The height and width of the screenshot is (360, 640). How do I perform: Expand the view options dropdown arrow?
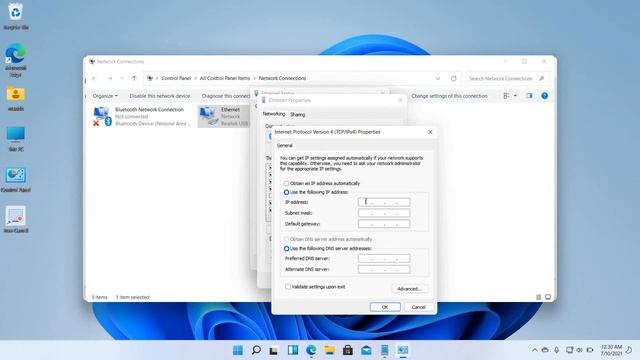[x=515, y=96]
